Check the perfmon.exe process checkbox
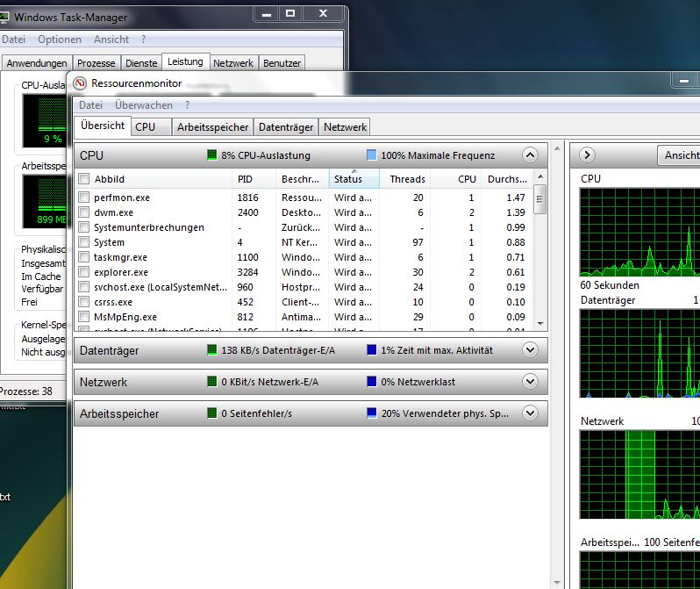 coord(83,198)
